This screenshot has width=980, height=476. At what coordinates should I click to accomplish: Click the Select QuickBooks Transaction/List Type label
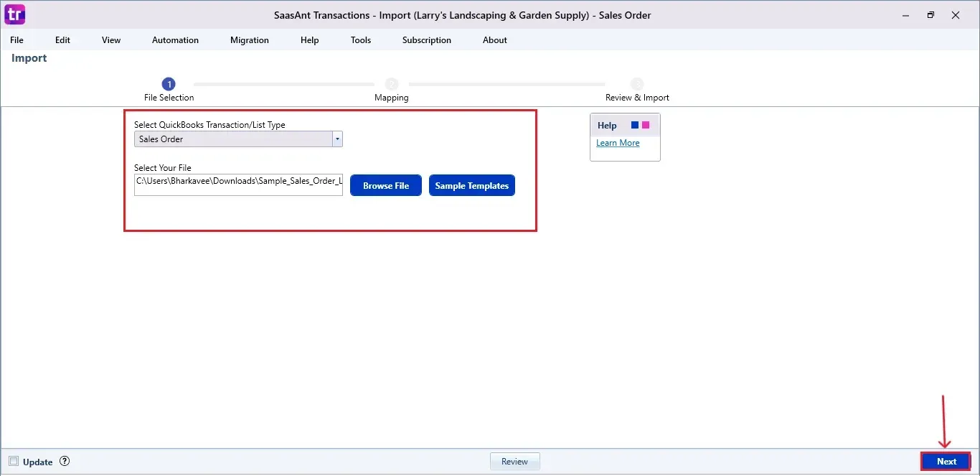pyautogui.click(x=209, y=125)
